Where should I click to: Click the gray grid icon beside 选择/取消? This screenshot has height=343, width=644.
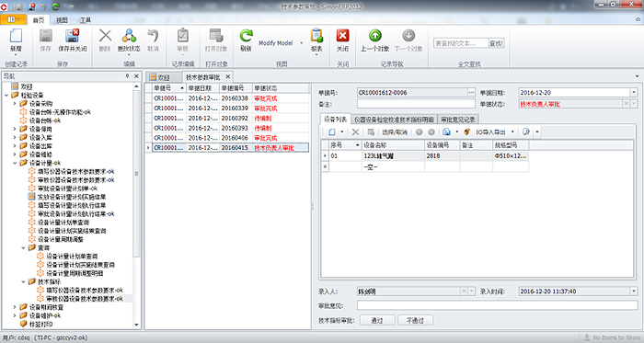371,132
